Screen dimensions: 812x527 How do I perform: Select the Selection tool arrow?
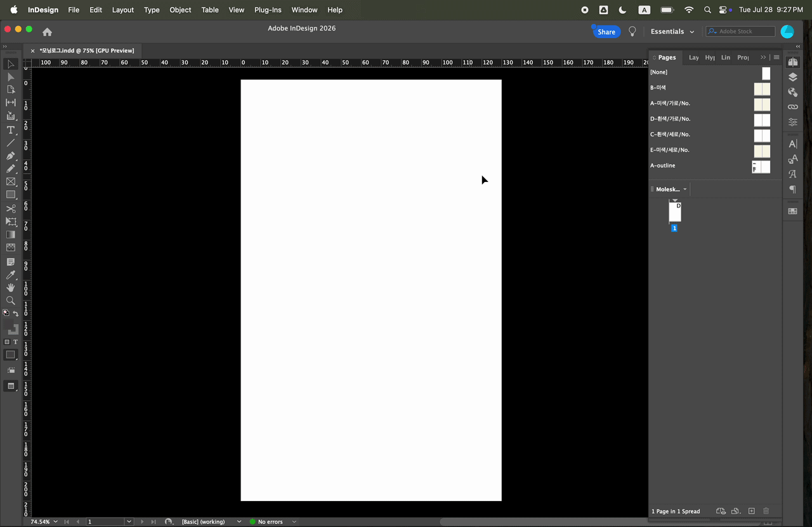[11, 64]
